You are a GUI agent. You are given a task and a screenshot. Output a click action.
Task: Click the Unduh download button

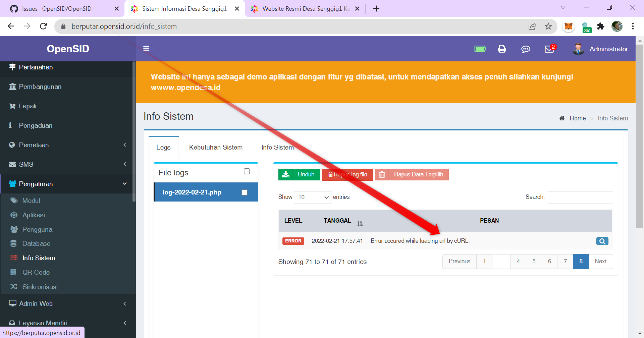coord(299,174)
